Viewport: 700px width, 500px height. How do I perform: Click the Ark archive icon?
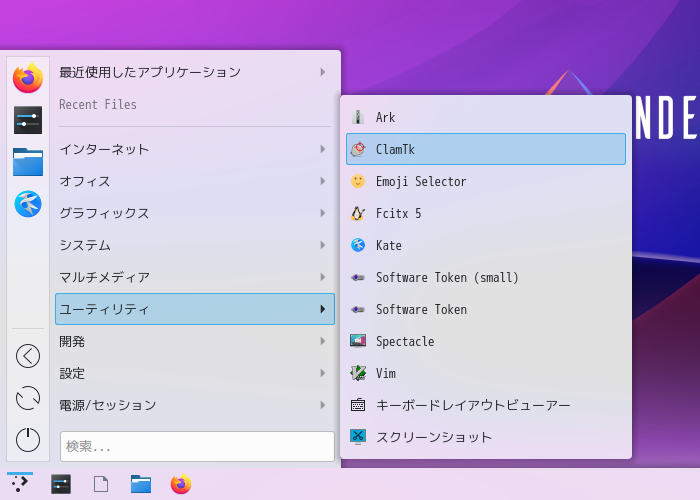(358, 117)
